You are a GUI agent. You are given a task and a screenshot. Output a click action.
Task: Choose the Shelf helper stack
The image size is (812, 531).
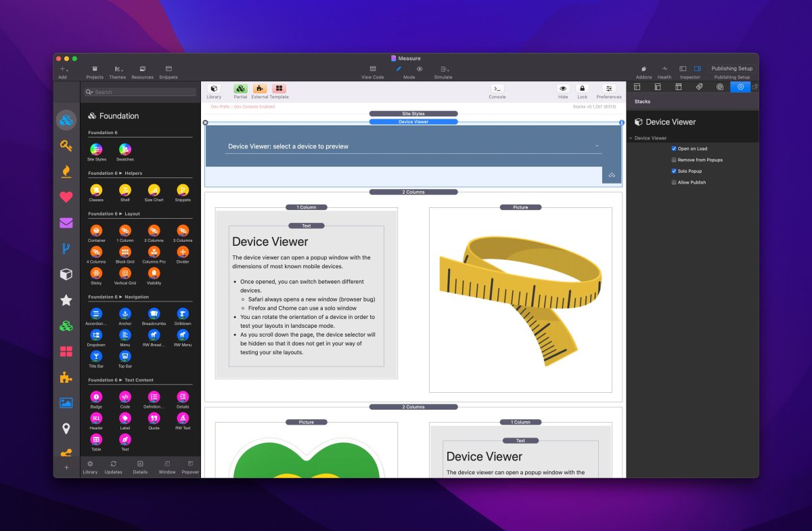[x=125, y=190]
